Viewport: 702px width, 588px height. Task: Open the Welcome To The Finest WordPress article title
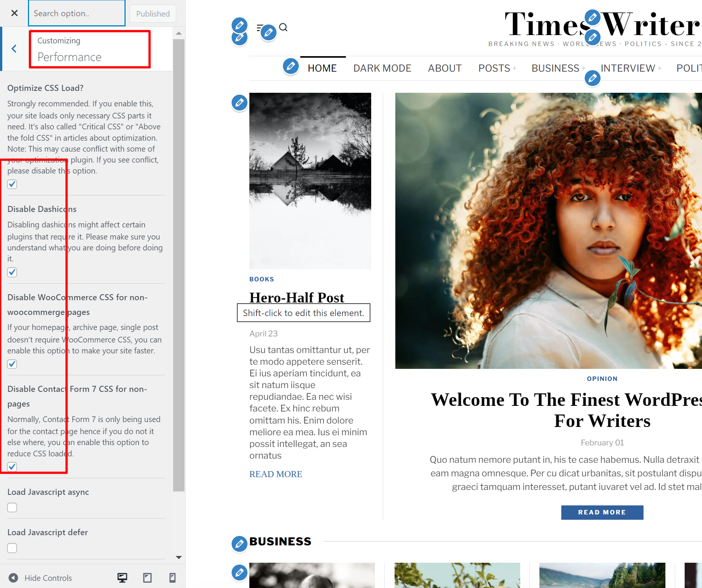566,410
